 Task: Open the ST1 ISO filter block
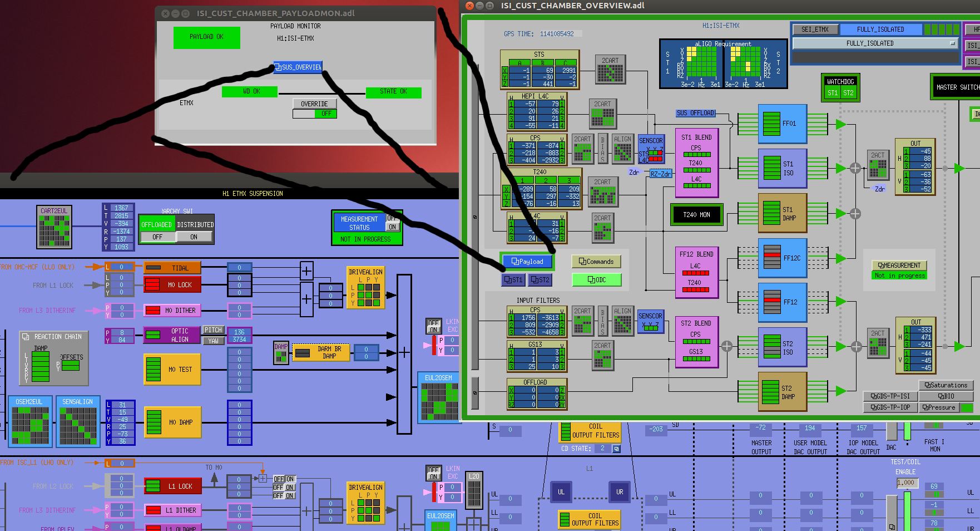(783, 168)
